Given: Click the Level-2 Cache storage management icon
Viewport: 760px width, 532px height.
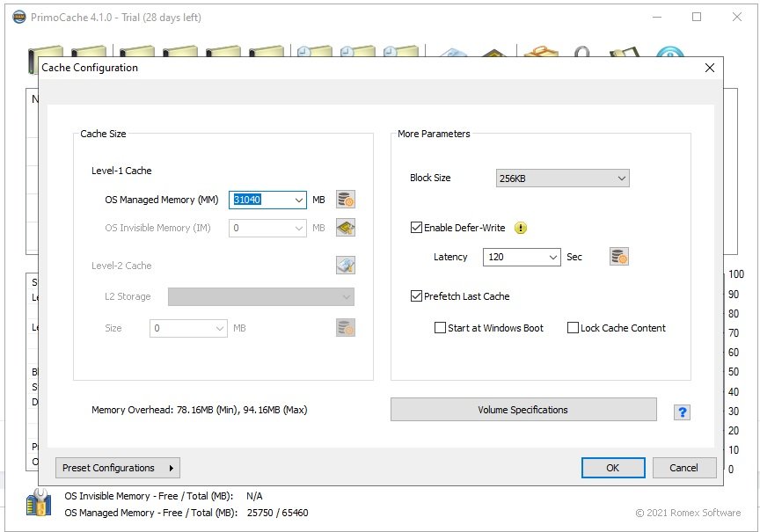Looking at the screenshot, I should pyautogui.click(x=346, y=266).
